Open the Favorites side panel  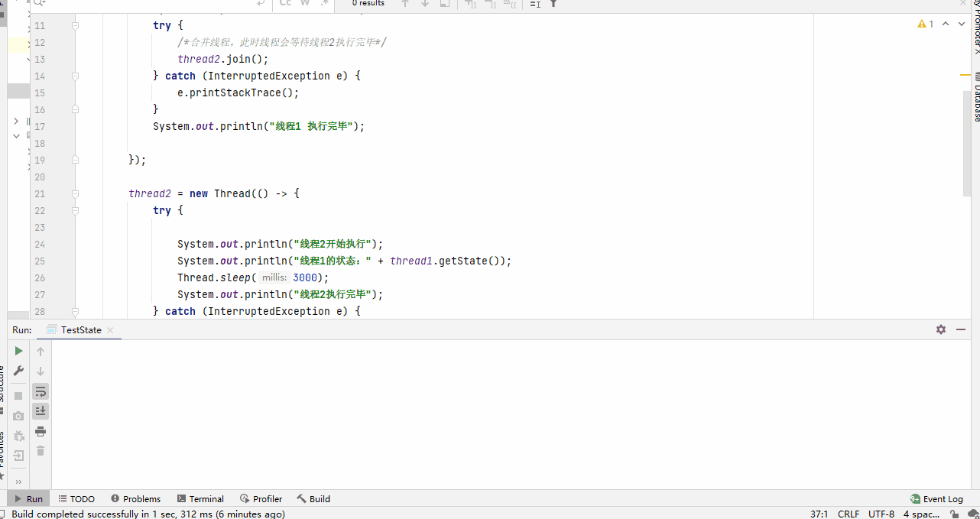[x=2, y=456]
